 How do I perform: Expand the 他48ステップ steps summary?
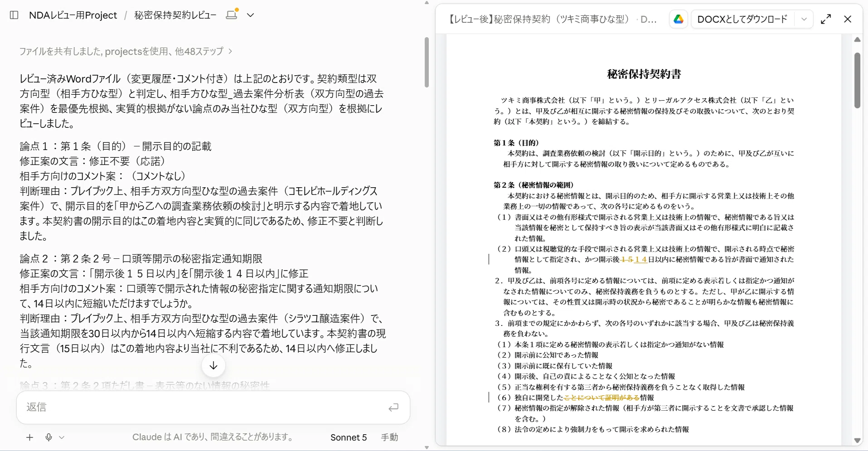point(126,51)
